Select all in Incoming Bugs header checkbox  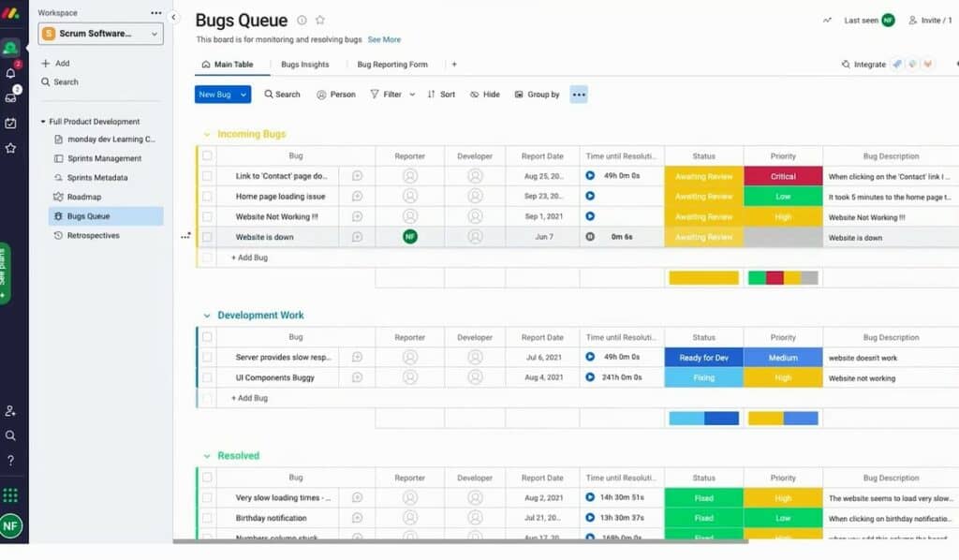208,156
